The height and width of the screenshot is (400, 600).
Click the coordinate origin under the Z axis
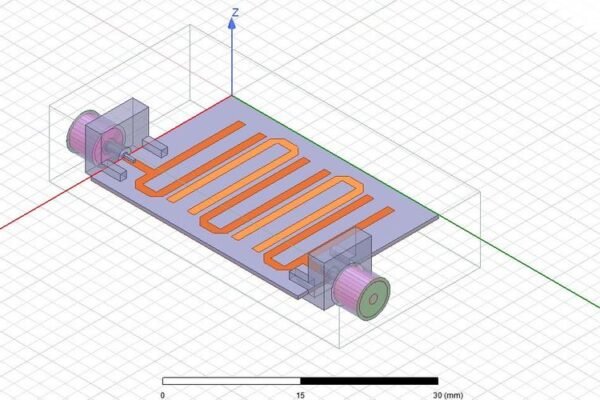233,98
